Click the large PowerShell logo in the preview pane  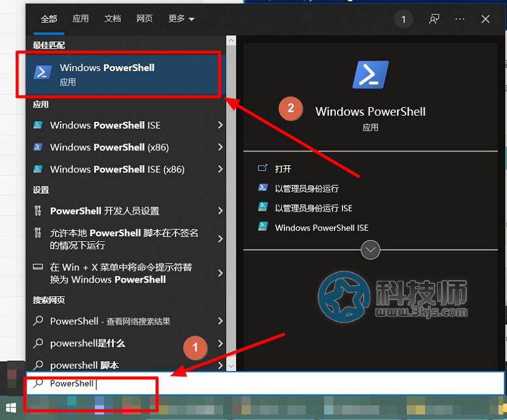point(370,75)
